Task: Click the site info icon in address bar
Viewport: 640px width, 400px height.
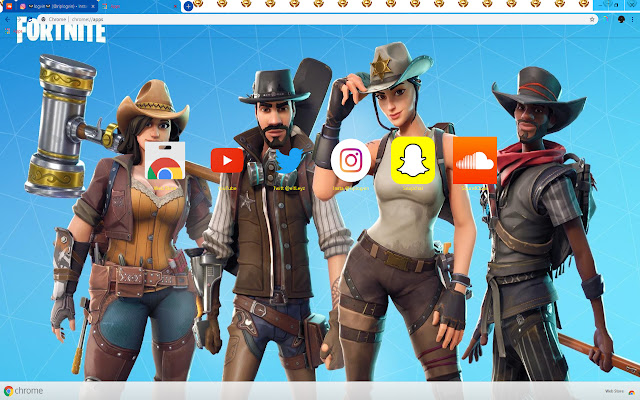Action: (x=43, y=19)
